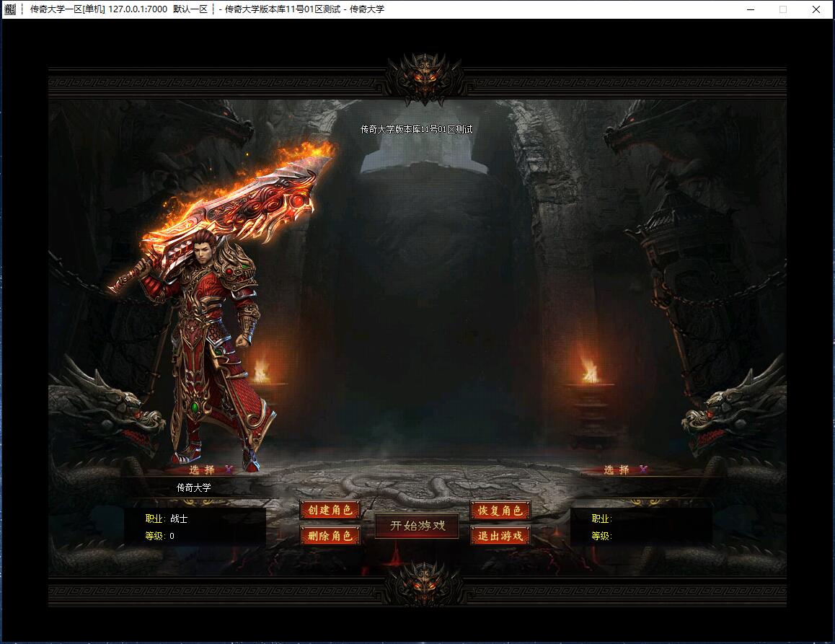Screen dimensions: 835x644
Task: Exit via the 退出游戏 button
Action: [500, 536]
